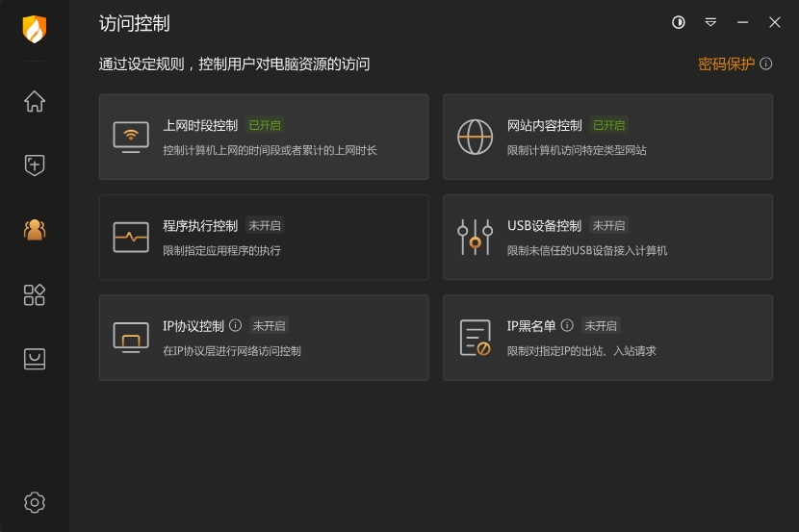Open the IP黑名单 title
The height and width of the screenshot is (532, 799).
coord(531,326)
